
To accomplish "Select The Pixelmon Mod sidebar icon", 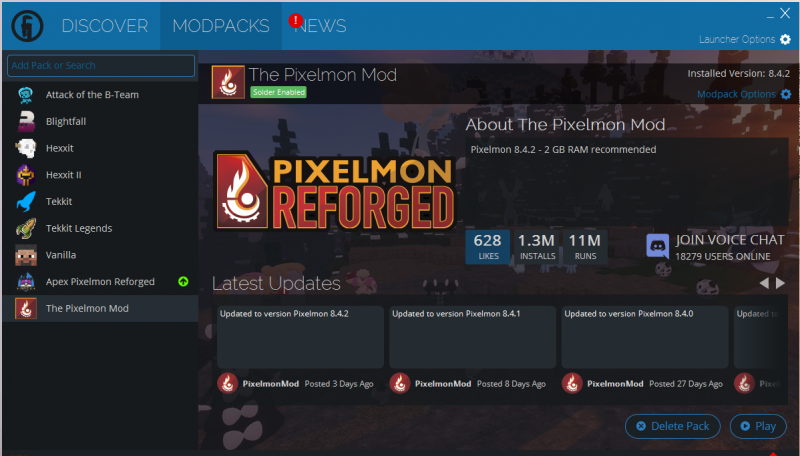I will coord(26,309).
